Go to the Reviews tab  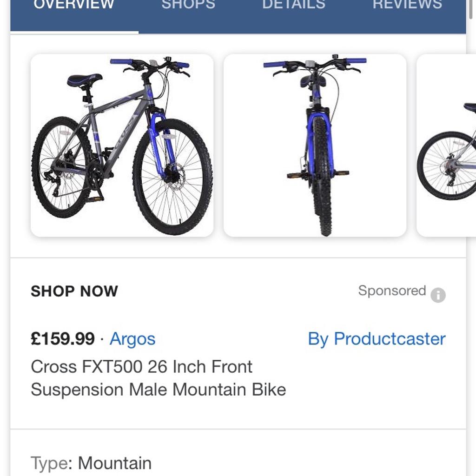(407, 6)
